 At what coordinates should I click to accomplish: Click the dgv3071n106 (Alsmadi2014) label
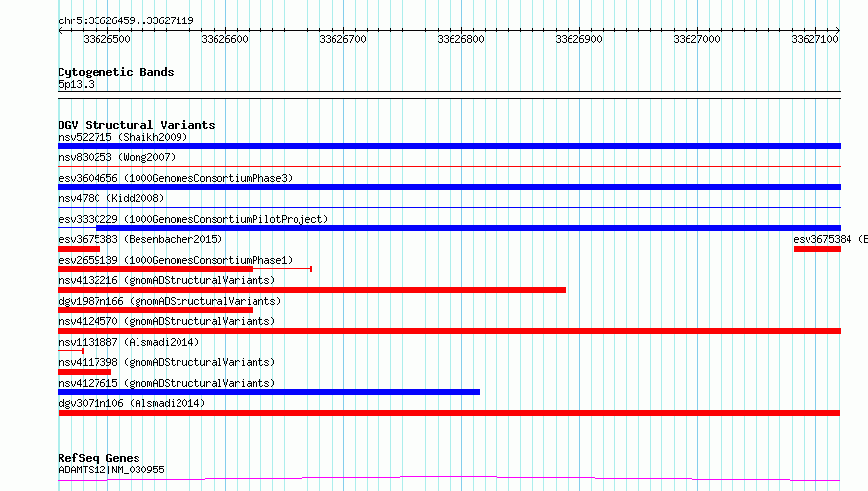click(x=132, y=403)
